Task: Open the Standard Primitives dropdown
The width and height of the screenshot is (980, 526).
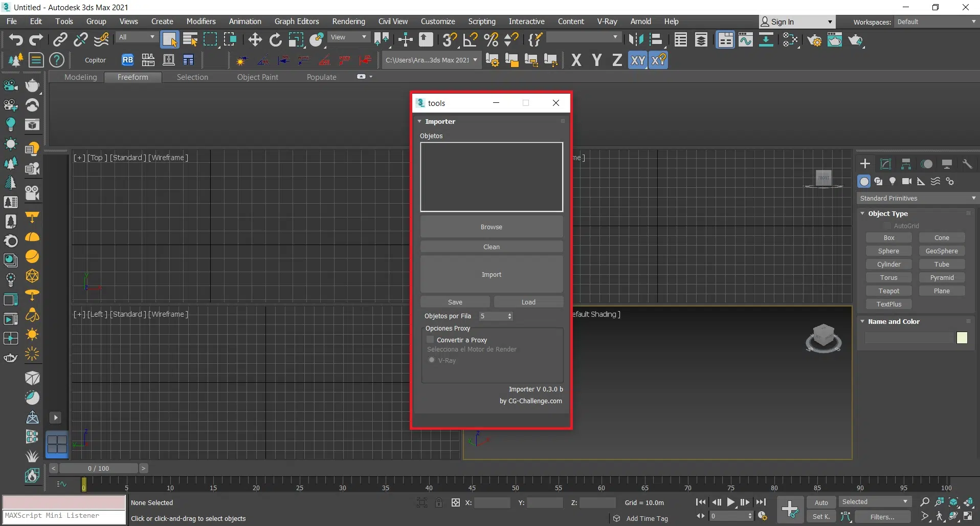Action: [x=917, y=198]
